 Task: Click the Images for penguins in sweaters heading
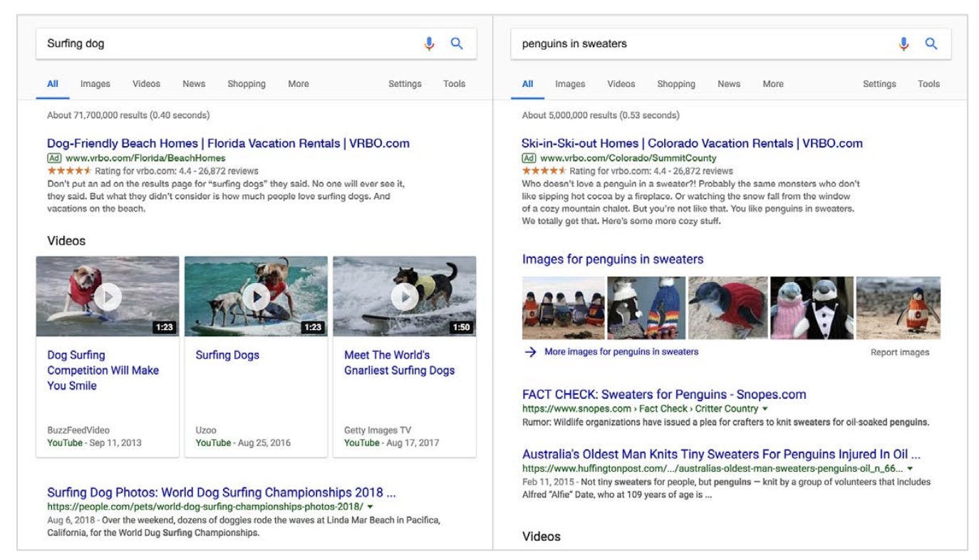pos(613,259)
